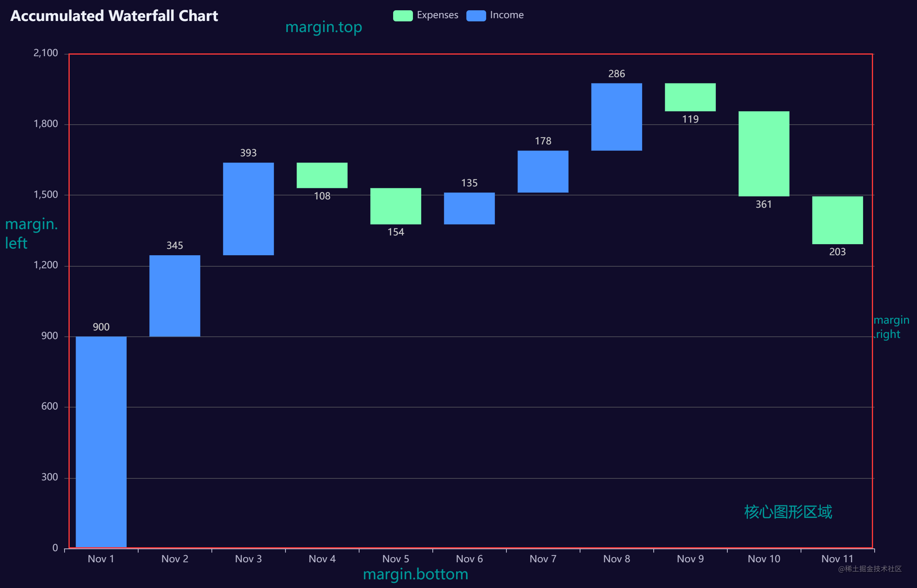The width and height of the screenshot is (917, 588).
Task: Click the 108 value label under Nov 4
Action: [x=322, y=196]
